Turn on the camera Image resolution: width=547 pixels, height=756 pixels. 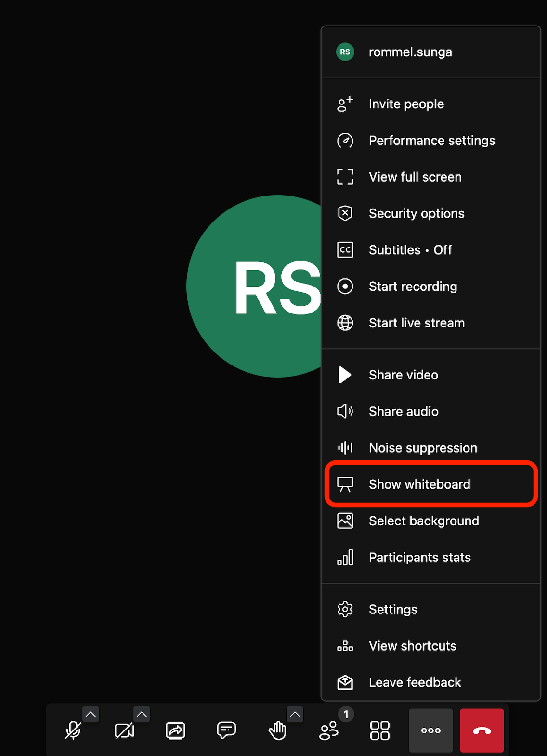[x=124, y=730]
